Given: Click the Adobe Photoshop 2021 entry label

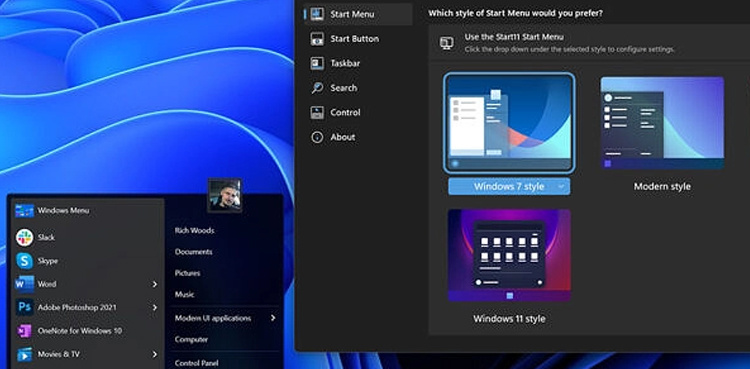Looking at the screenshot, I should coord(77,308).
